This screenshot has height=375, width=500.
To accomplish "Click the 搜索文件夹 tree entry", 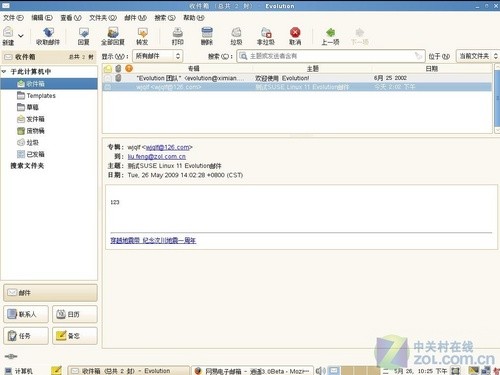I will [x=27, y=166].
